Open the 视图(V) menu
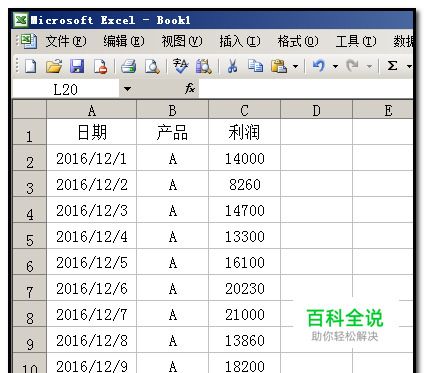Screen dimensions: 424x373 (x=182, y=41)
